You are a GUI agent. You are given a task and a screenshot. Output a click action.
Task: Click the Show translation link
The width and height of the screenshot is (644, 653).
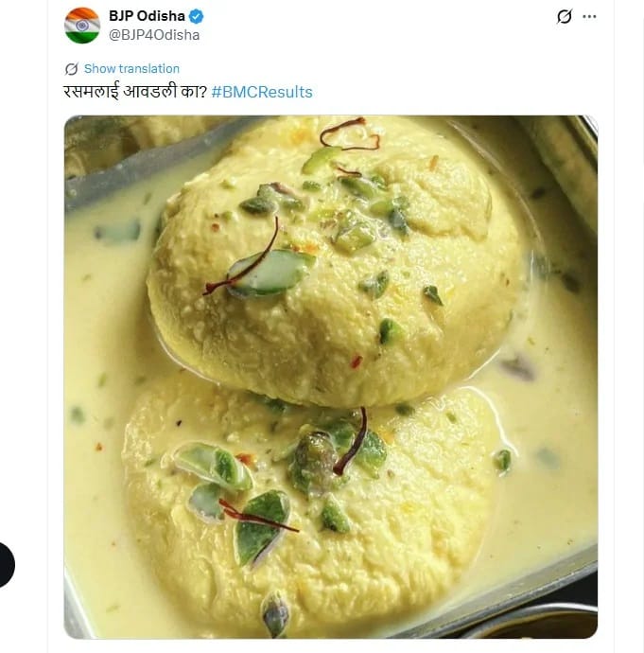[131, 69]
